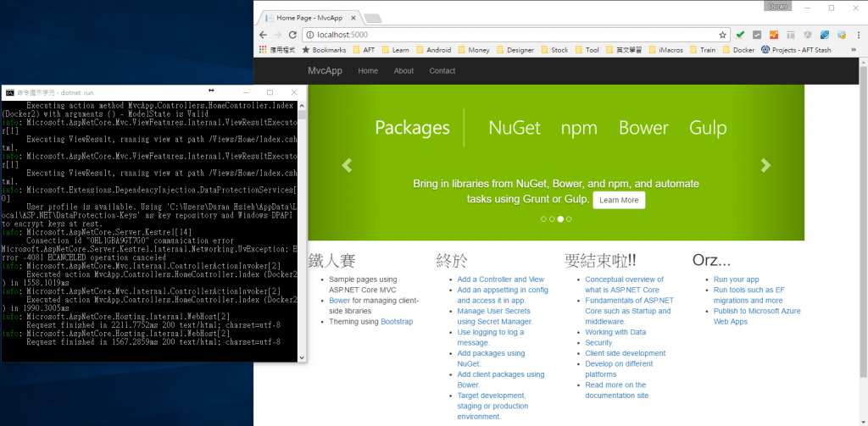
Task: Click the console scrollbar up arrow
Action: point(302,104)
